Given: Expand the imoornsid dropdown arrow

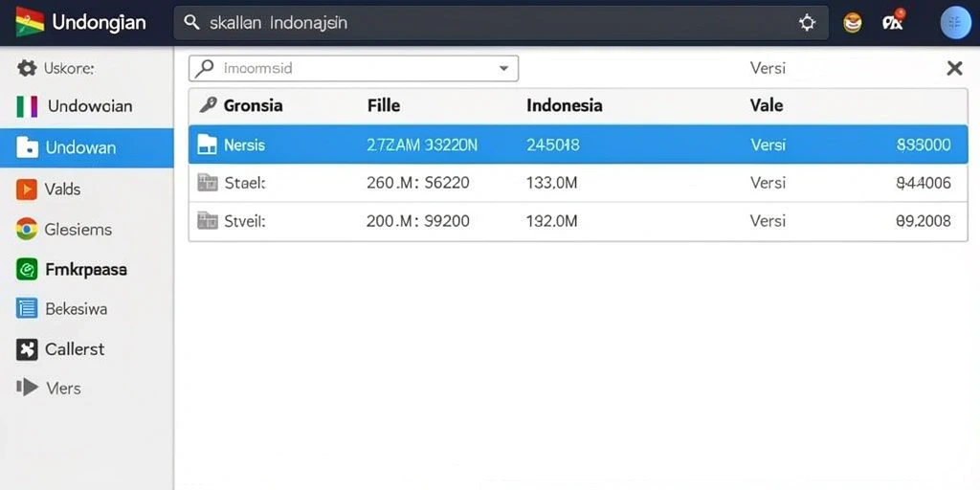Looking at the screenshot, I should [x=503, y=69].
